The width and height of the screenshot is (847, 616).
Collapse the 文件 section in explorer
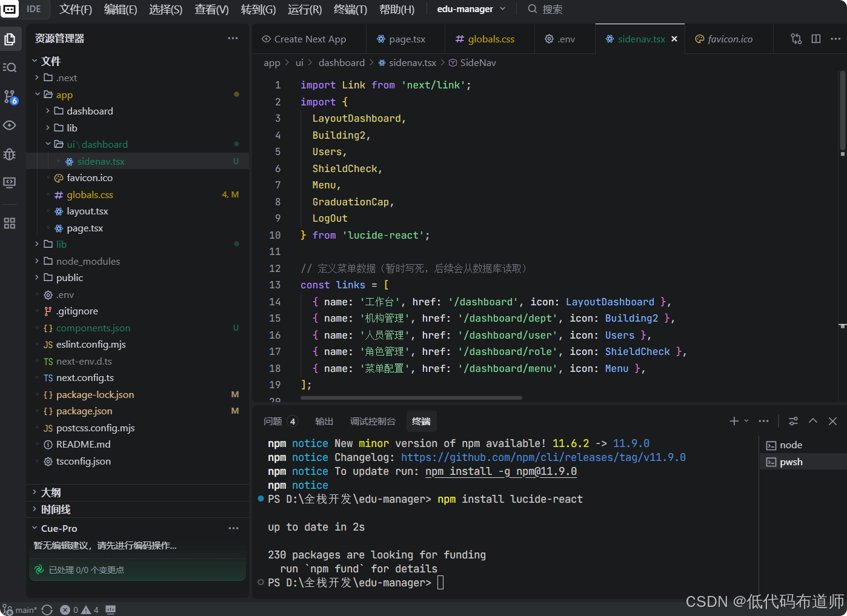[35, 61]
